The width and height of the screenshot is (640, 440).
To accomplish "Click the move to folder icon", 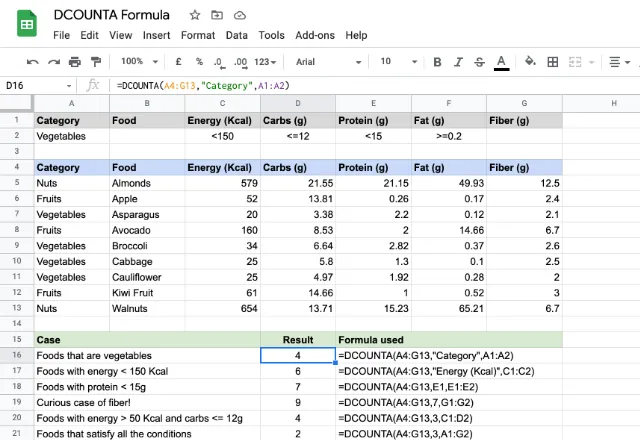I will 217,15.
